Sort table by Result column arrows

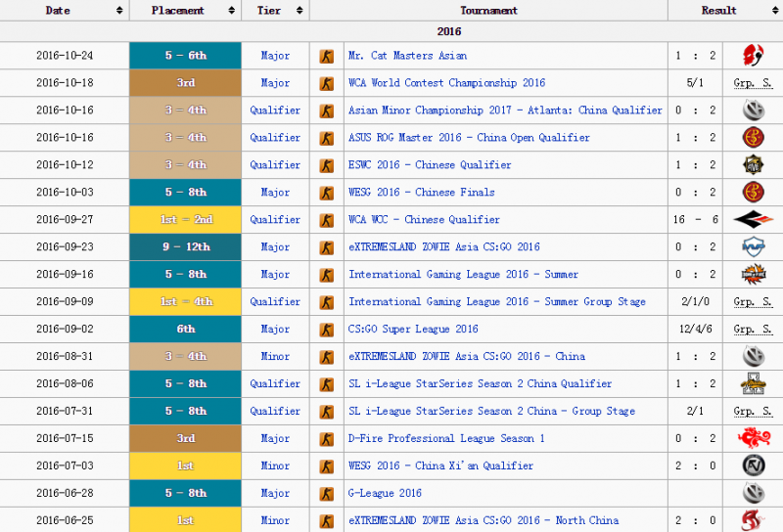click(775, 11)
